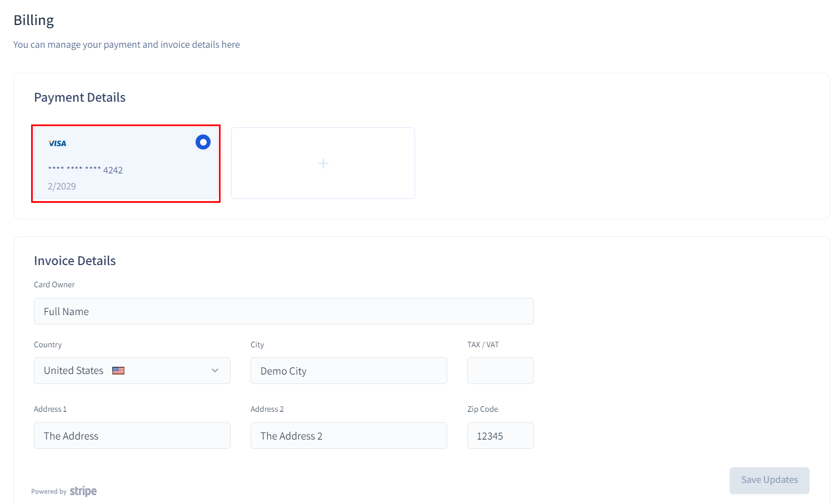Click the Payment Details heading

pyautogui.click(x=79, y=97)
